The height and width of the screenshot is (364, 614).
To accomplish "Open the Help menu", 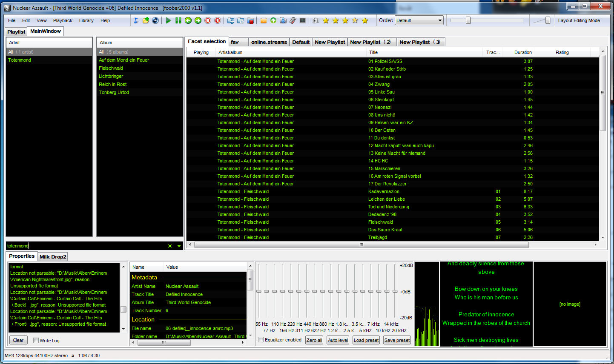I will [105, 20].
